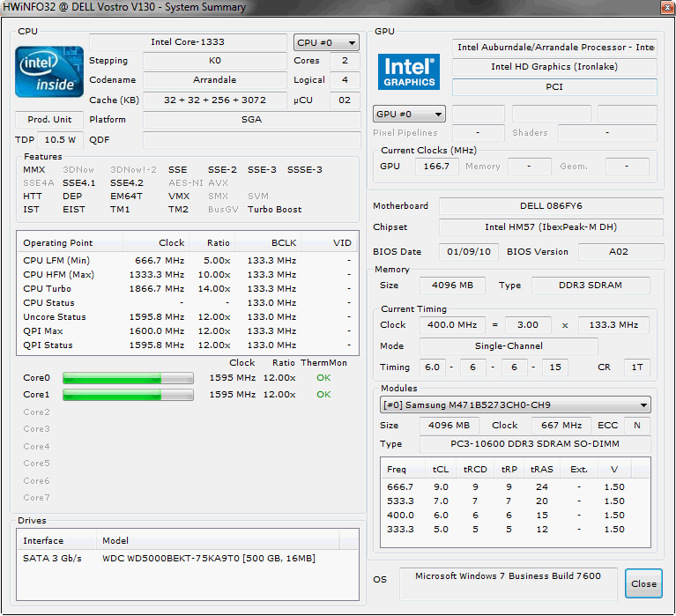
Task: Click the µCU 02 field
Action: pyautogui.click(x=345, y=100)
